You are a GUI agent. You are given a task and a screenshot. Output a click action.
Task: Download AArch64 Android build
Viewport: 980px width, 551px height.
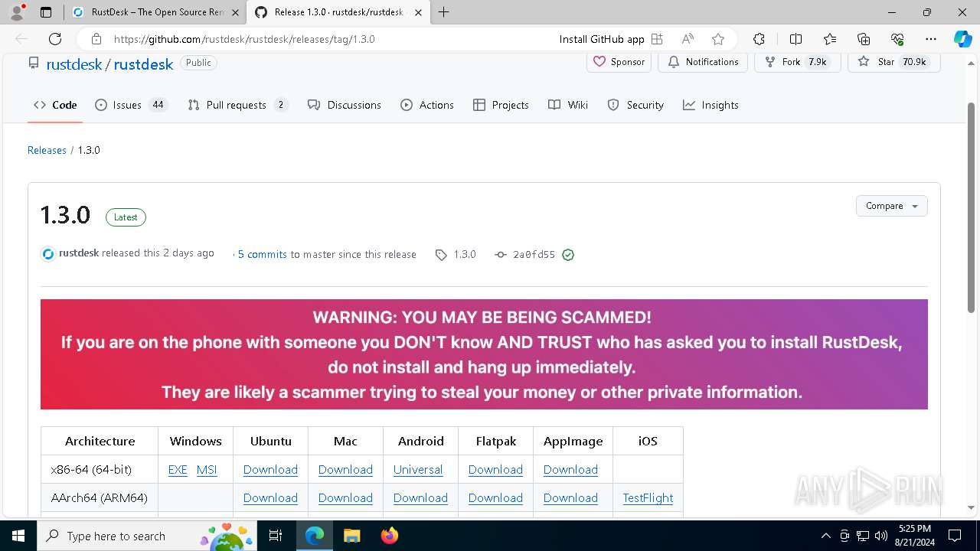pos(420,498)
